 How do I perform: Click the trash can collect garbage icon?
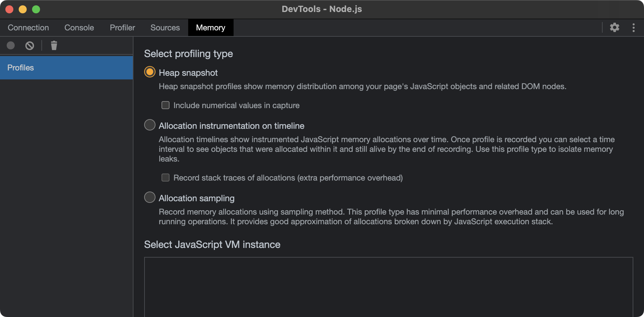tap(54, 45)
